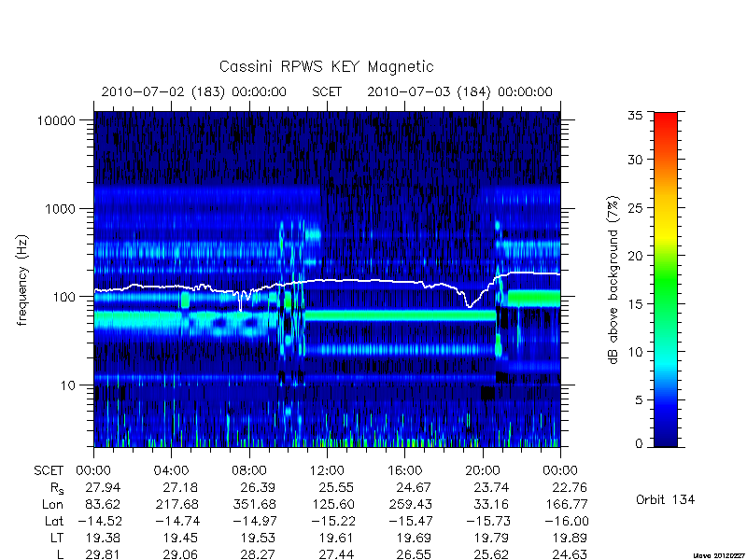Click the 'Rs' row label

57,488
